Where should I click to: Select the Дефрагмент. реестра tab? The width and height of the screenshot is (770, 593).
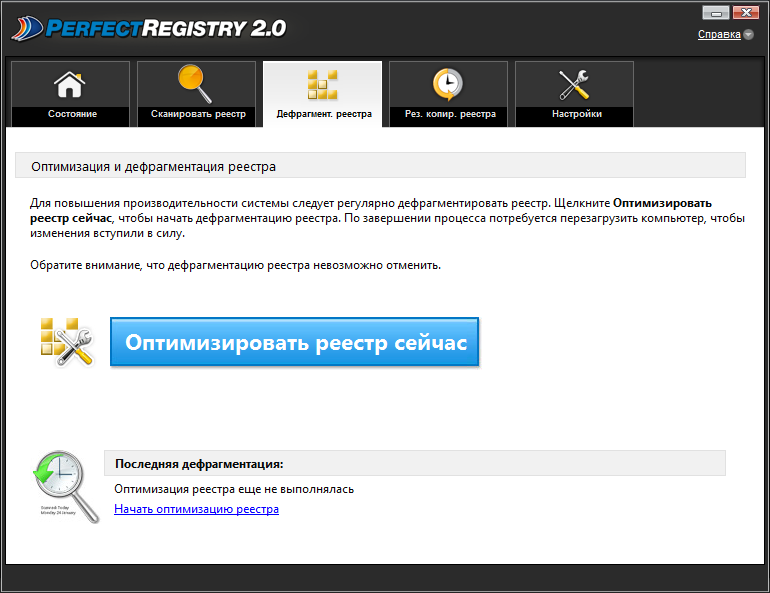point(323,94)
